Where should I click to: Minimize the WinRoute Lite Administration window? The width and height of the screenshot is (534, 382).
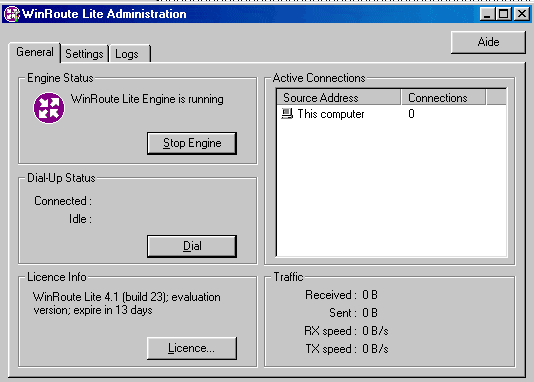point(487,14)
